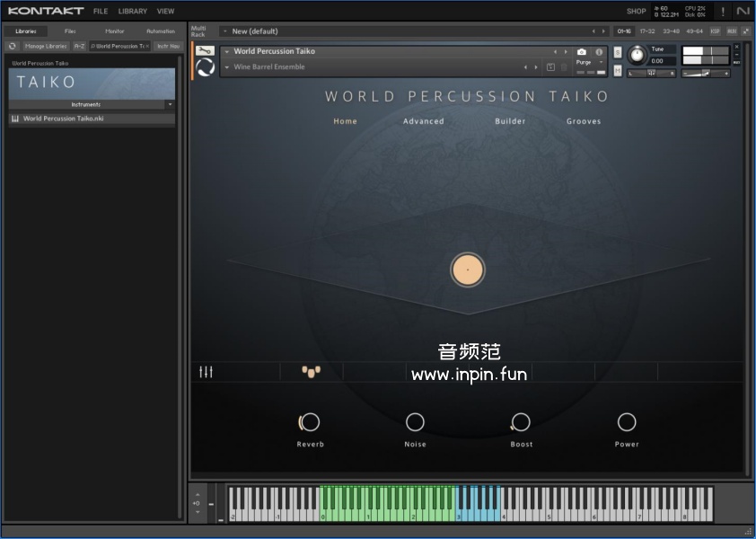
Task: Open the FILE menu
Action: click(x=101, y=11)
